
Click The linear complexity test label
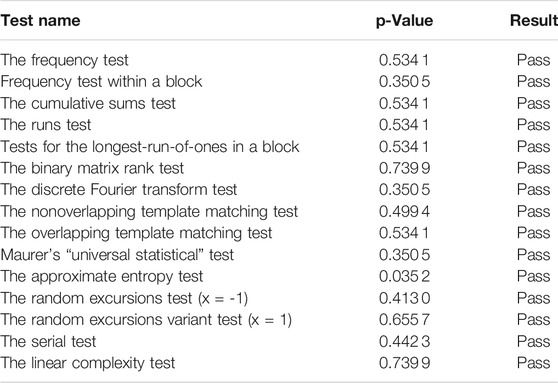[88, 363]
